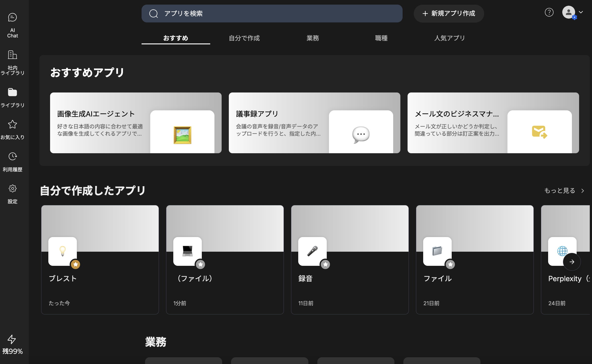
Task: Unfavorite the ブレスト app star badge
Action: (x=75, y=264)
